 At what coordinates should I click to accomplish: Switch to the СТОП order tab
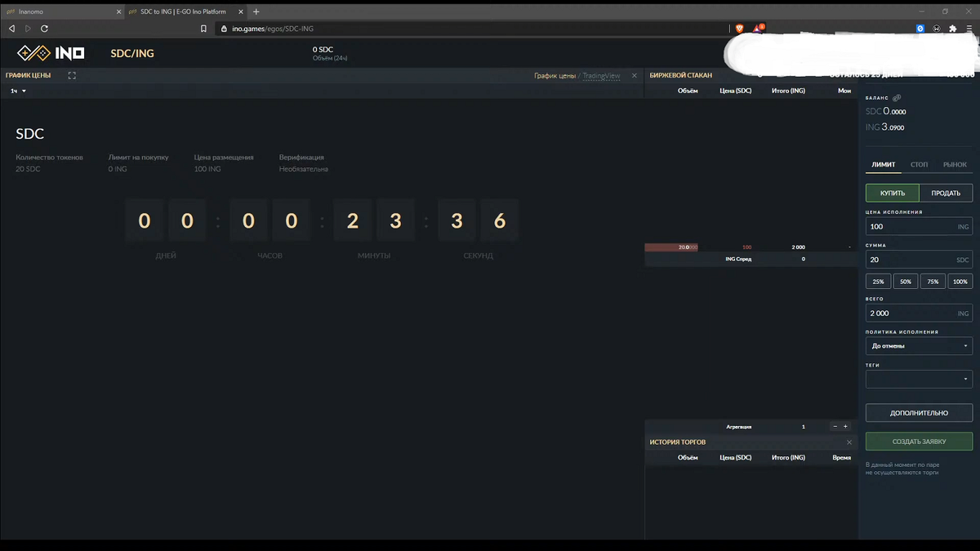[920, 165]
